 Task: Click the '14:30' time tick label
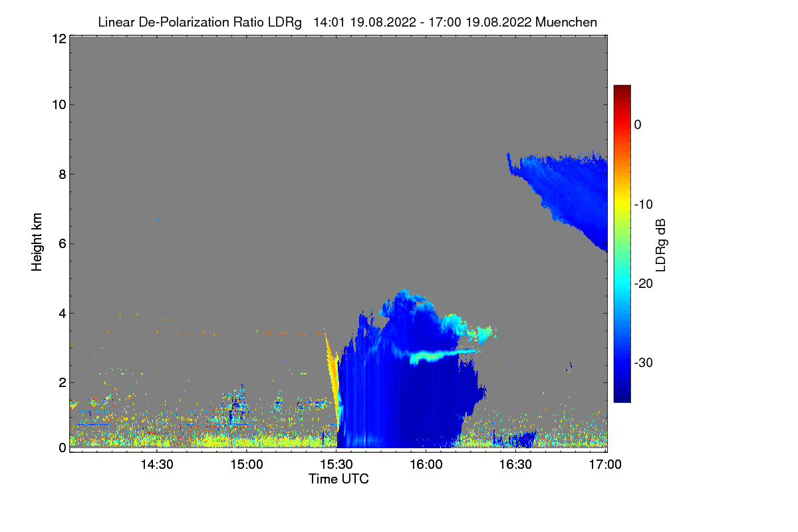click(157, 465)
